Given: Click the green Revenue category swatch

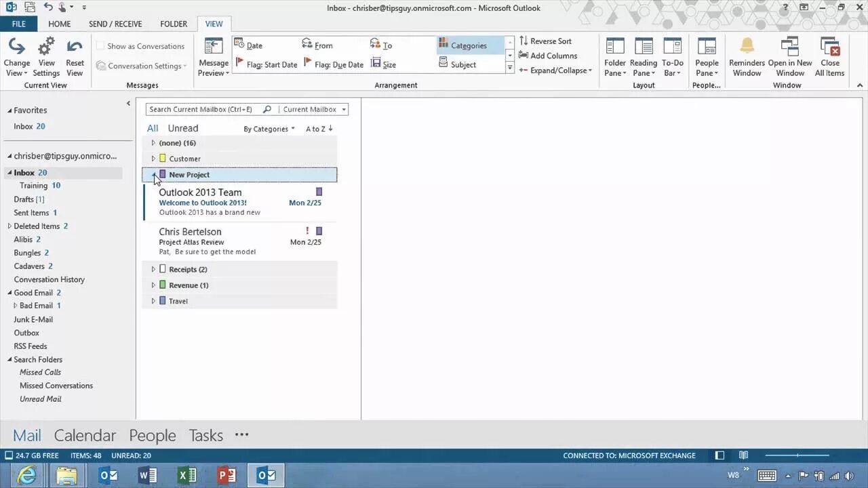Looking at the screenshot, I should (x=162, y=285).
